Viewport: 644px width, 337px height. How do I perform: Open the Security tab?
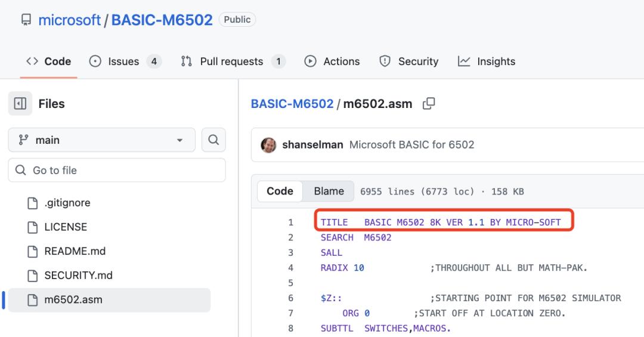tap(409, 61)
